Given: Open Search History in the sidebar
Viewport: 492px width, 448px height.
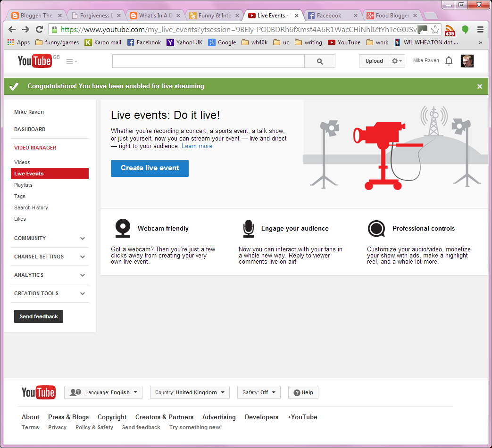Looking at the screenshot, I should [31, 207].
